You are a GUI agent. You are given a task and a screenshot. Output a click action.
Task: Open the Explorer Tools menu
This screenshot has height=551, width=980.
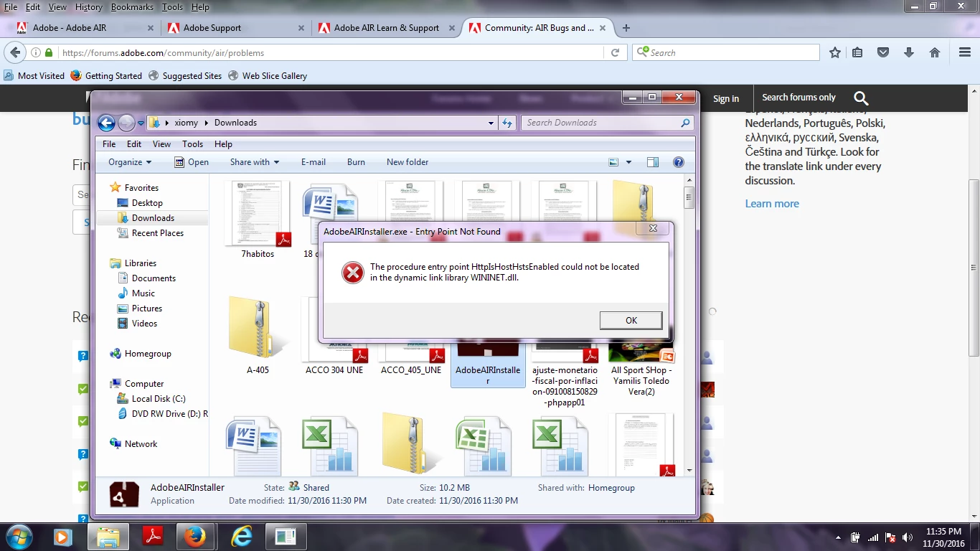(192, 144)
